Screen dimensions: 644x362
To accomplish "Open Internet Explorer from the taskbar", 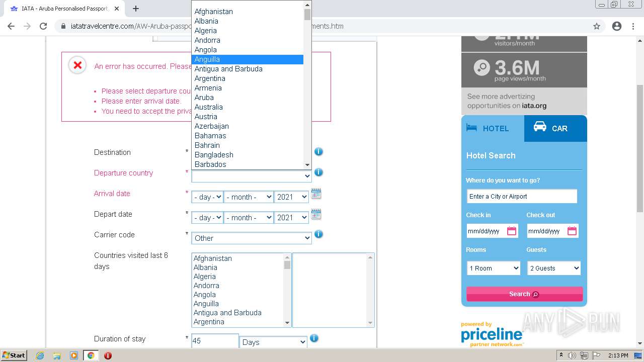I will pos(40,355).
